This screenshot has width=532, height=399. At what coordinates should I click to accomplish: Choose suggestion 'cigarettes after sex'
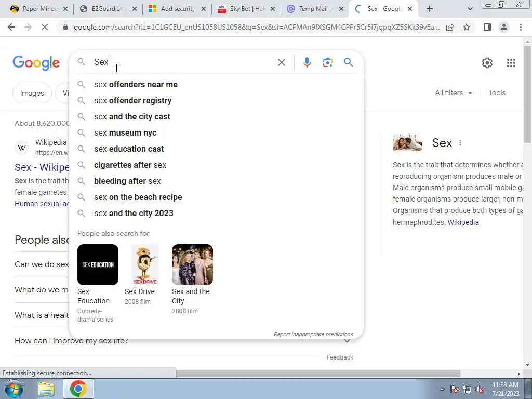217,165
